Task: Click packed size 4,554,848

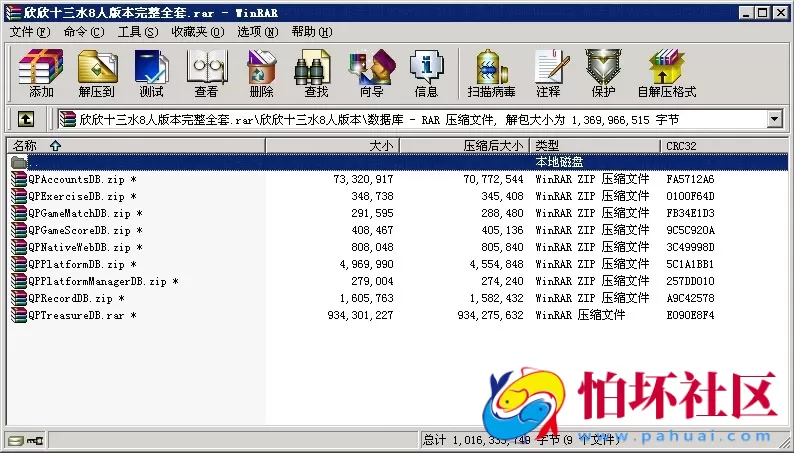Action: pos(496,264)
